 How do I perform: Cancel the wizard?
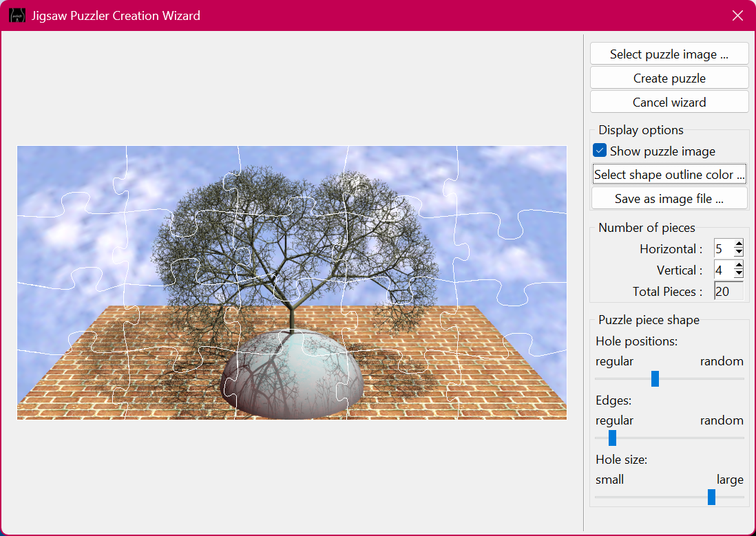click(x=669, y=103)
